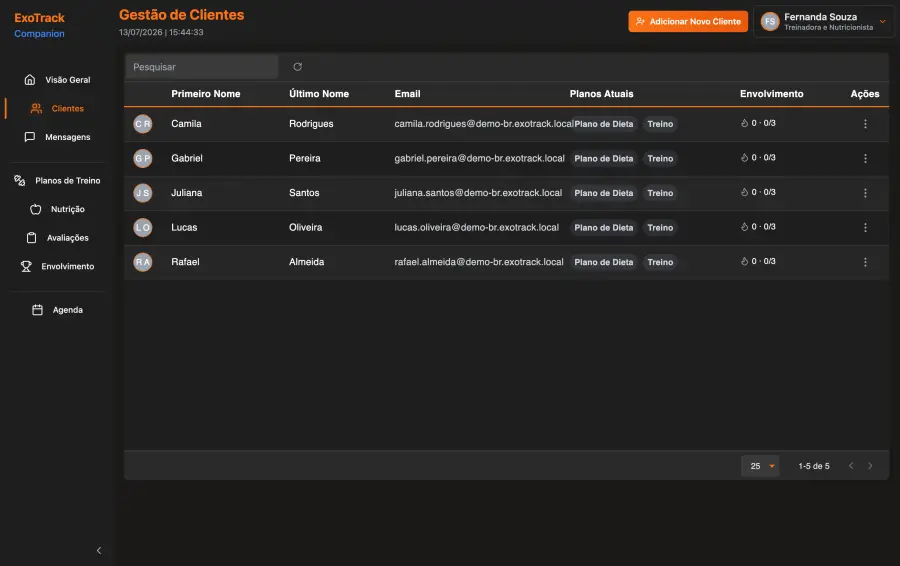Select Clientes in the sidebar
This screenshot has height=566, width=900.
pos(57,108)
